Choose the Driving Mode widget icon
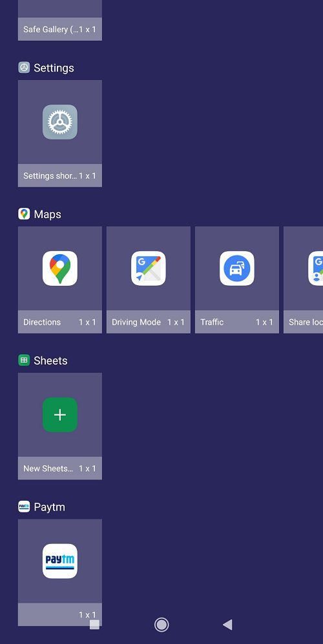 tap(149, 268)
